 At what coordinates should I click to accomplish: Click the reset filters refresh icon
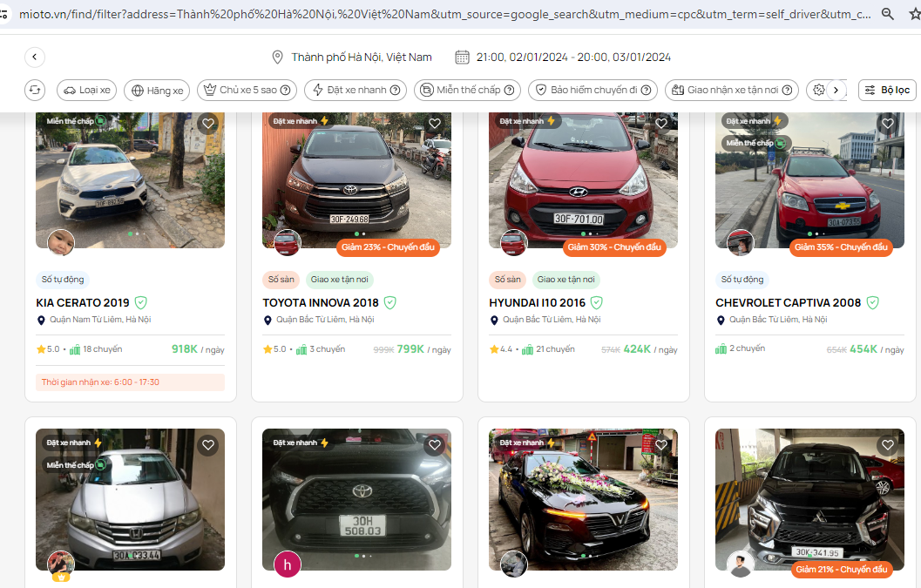click(35, 90)
